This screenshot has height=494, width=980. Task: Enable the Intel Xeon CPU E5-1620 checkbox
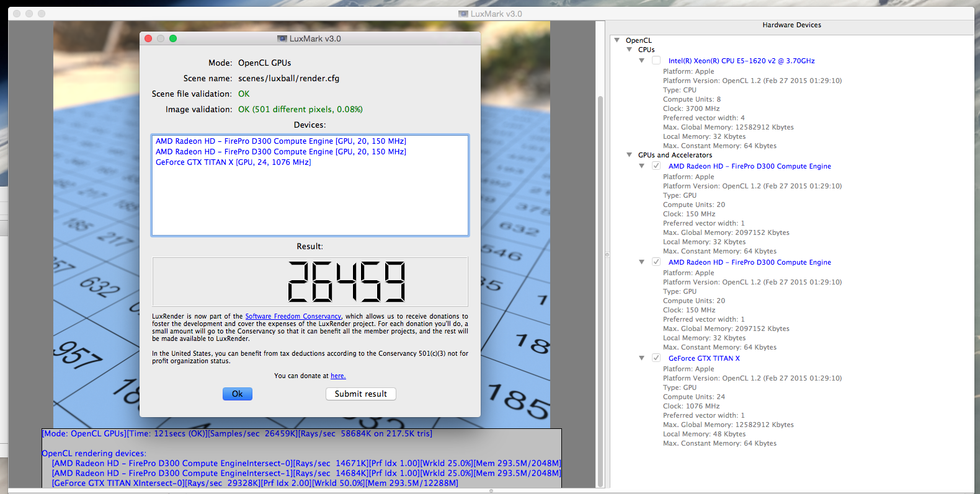pos(656,60)
